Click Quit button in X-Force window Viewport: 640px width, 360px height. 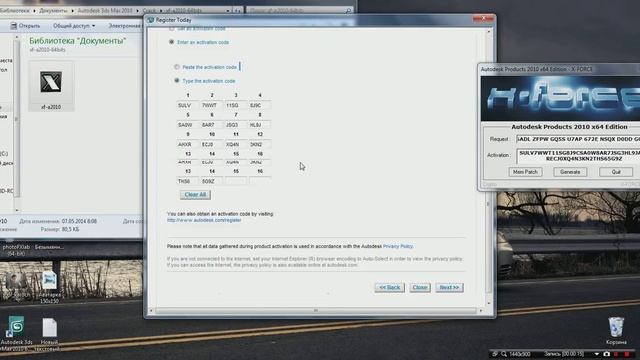(x=616, y=172)
